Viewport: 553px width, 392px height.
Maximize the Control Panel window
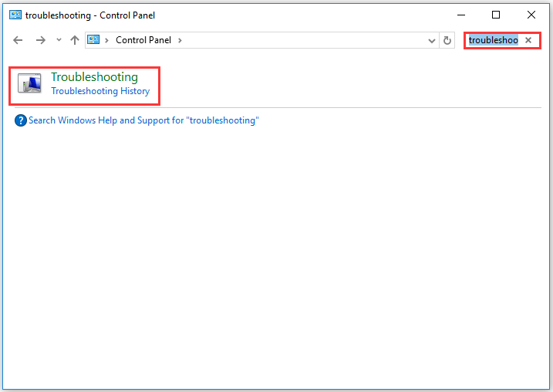tap(496, 15)
